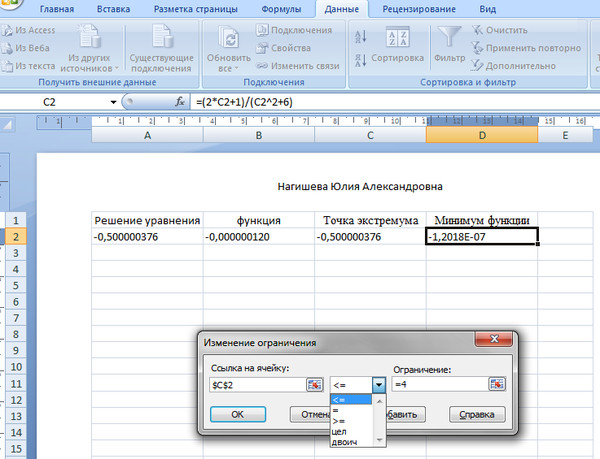Switch to the Рецензирование tab
The height and width of the screenshot is (459, 600).
pos(419,9)
